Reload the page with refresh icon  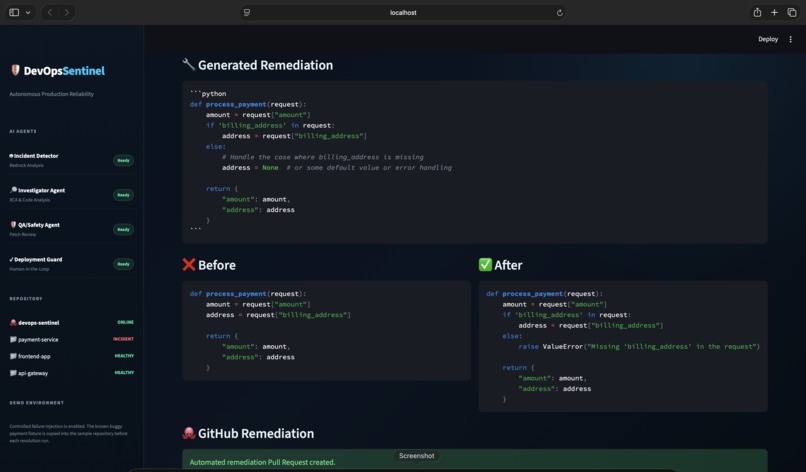pyautogui.click(x=559, y=13)
